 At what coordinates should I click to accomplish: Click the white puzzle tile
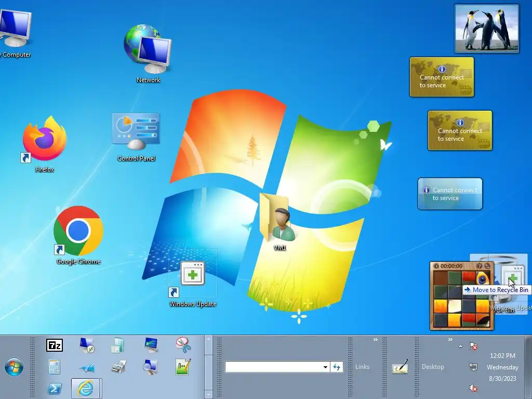(x=455, y=307)
